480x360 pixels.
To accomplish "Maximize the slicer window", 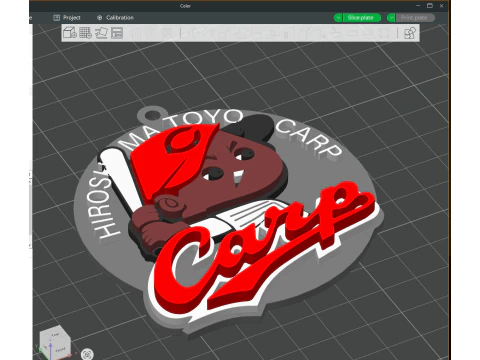I will pyautogui.click(x=430, y=6).
